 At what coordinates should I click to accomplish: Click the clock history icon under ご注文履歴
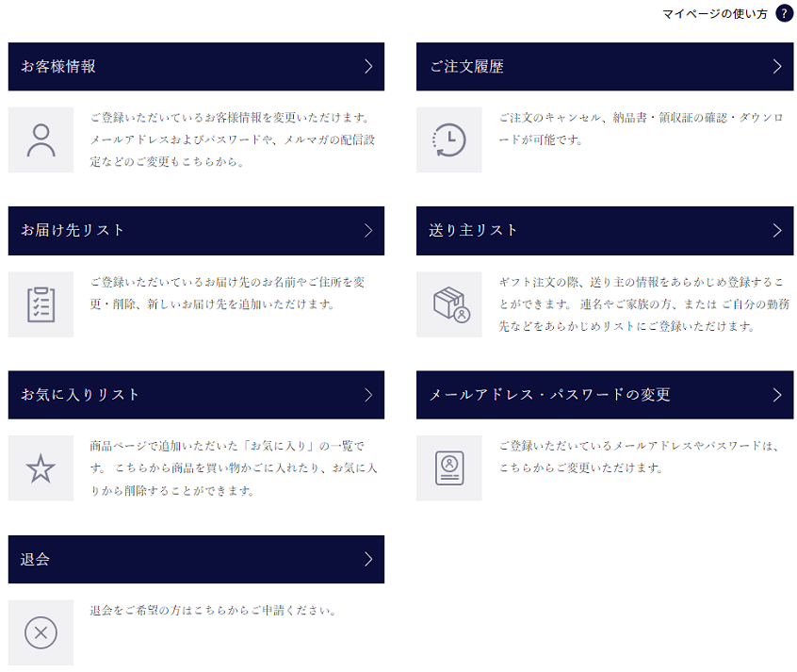(x=448, y=140)
